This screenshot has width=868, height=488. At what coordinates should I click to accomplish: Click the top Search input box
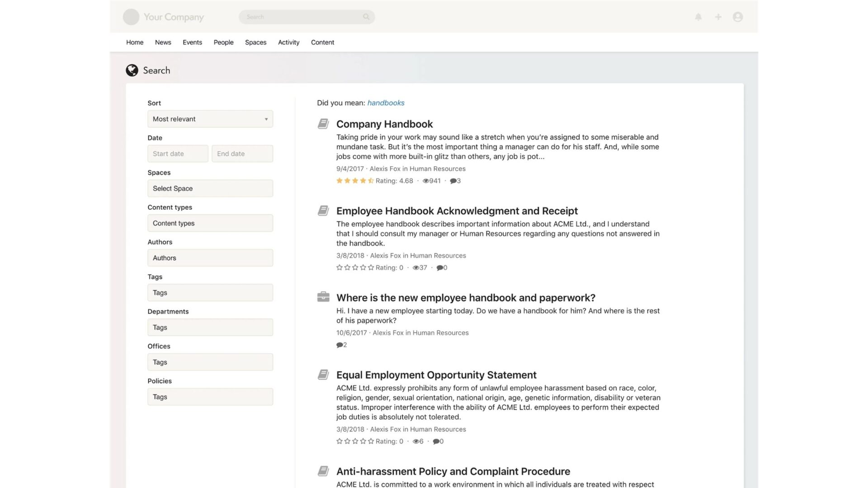point(307,17)
